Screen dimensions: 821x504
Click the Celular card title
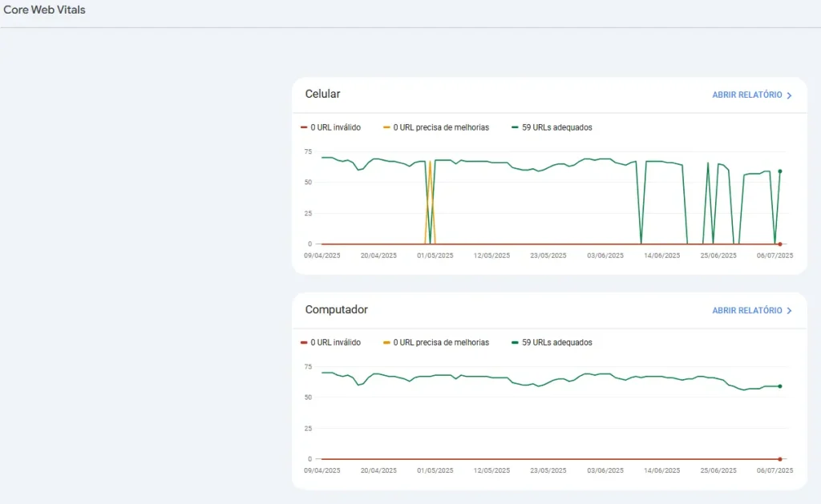click(x=322, y=94)
